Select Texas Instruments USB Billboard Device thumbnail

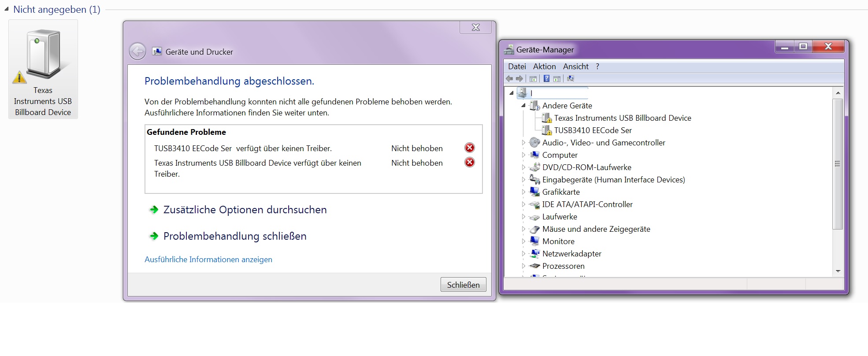[x=43, y=69]
